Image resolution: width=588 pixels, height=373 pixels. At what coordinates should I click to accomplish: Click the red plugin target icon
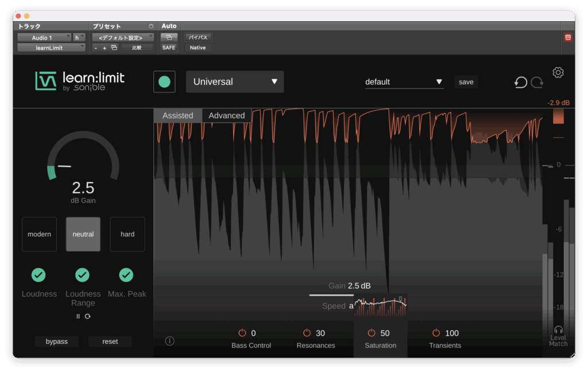tap(568, 37)
